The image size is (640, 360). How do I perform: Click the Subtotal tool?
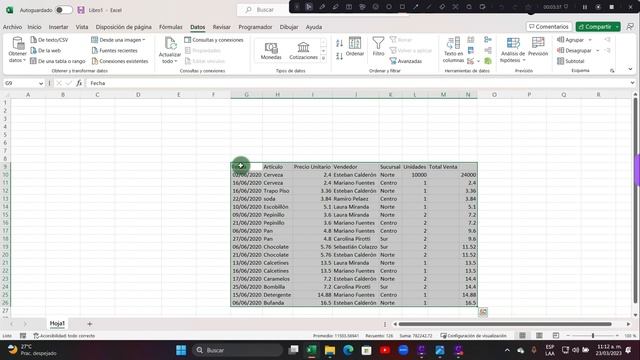(571, 61)
